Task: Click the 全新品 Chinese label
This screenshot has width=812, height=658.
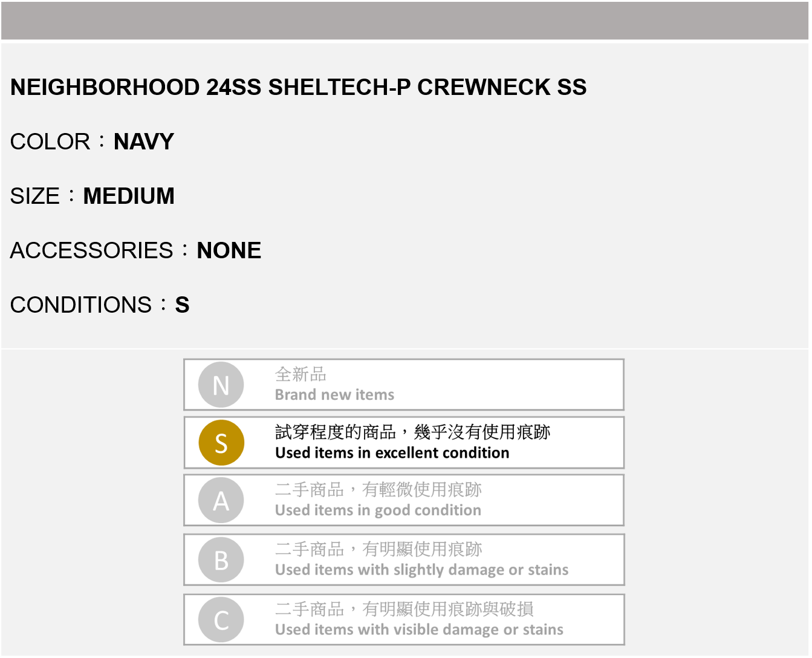Action: click(300, 374)
